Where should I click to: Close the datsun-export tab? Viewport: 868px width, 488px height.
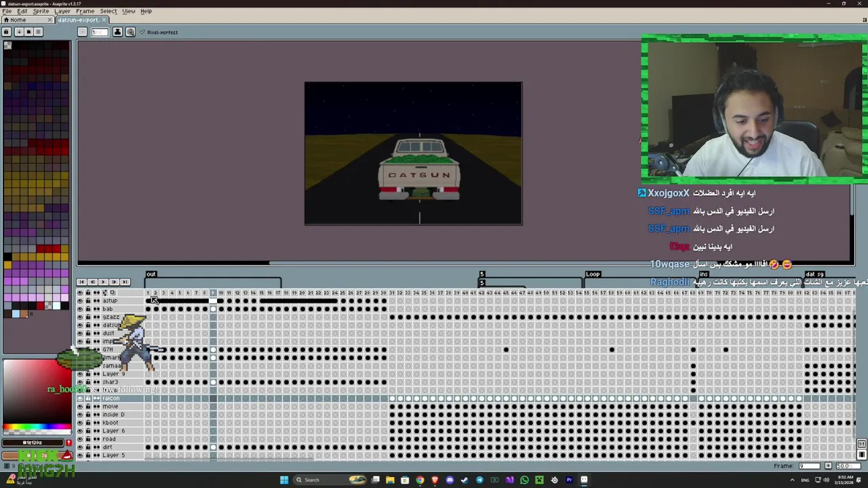[104, 20]
